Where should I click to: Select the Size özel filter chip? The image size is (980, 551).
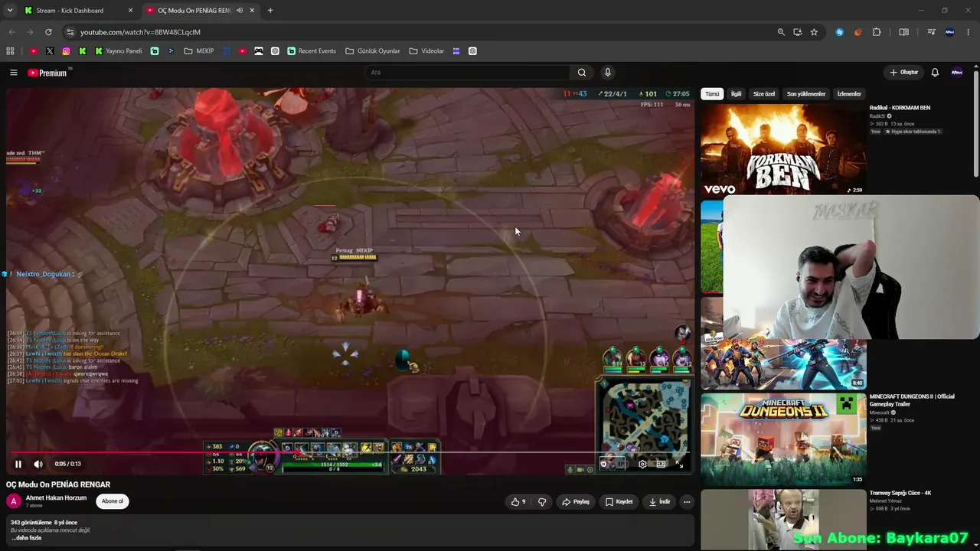point(764,94)
